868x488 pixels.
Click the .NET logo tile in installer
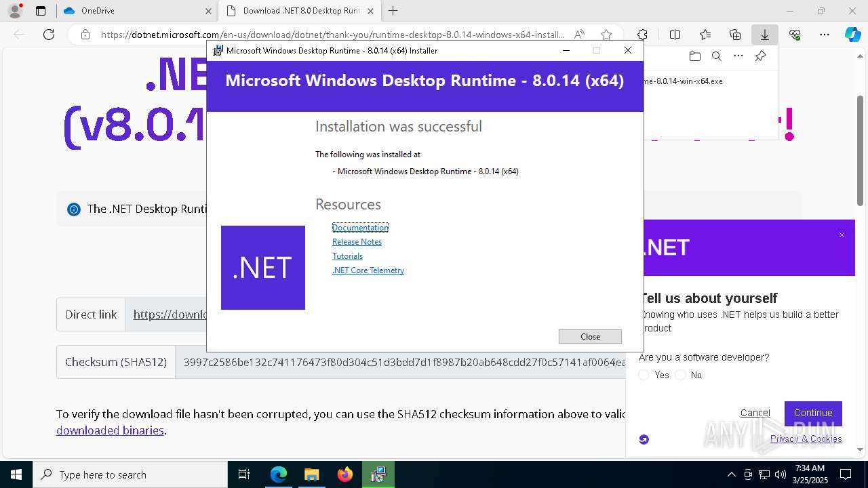263,268
